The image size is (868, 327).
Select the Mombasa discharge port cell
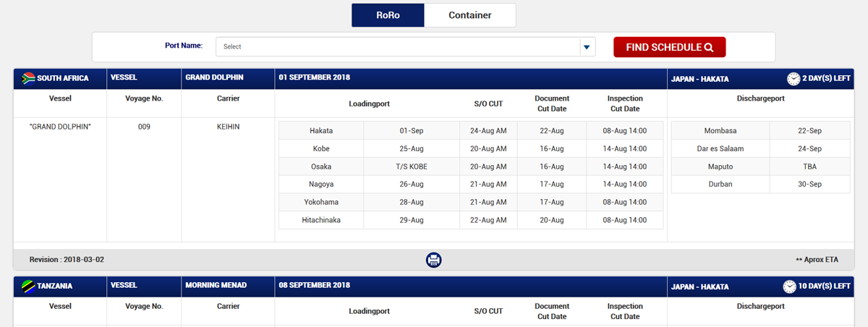[720, 131]
